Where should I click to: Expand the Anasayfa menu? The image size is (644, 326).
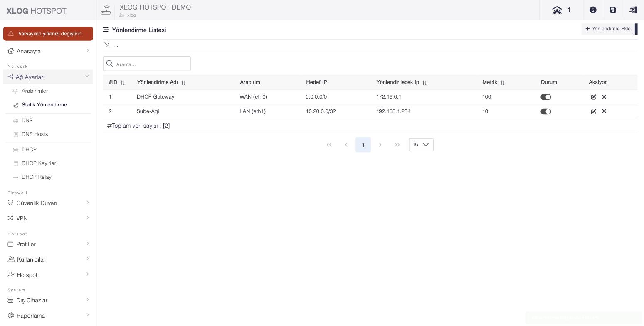click(48, 51)
